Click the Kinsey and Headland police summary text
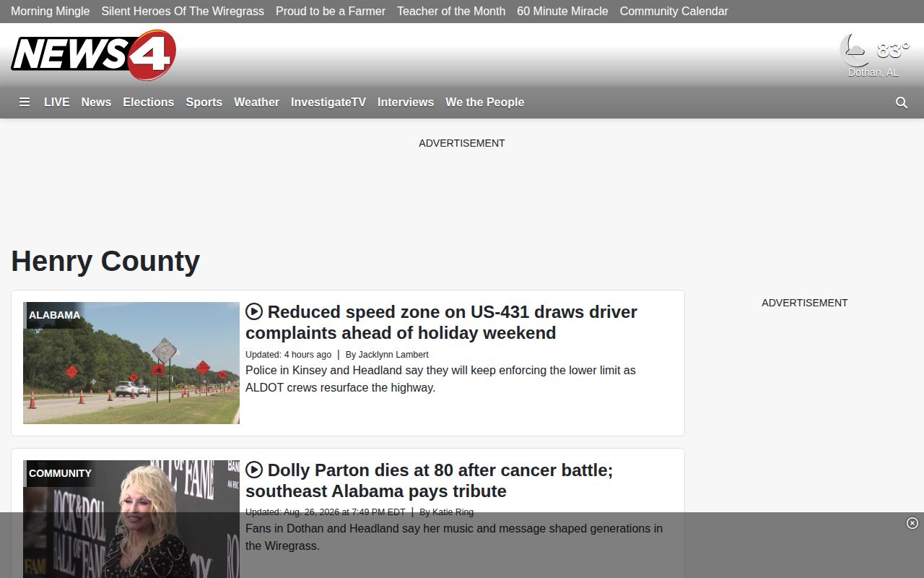The width and height of the screenshot is (924, 578). [440, 379]
